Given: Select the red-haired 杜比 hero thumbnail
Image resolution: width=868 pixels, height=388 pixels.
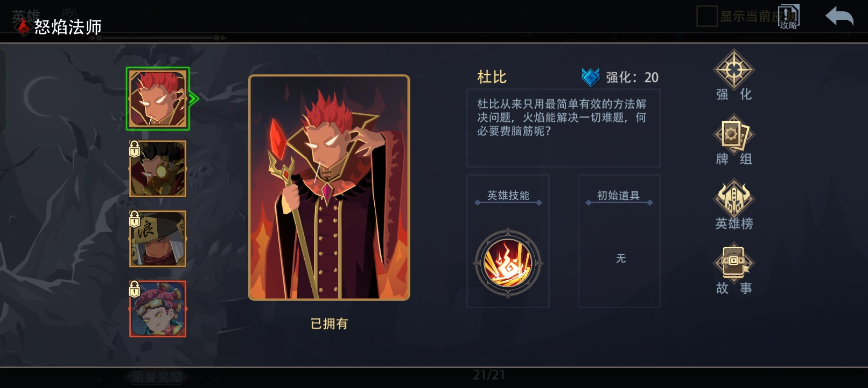Looking at the screenshot, I should pos(158,99).
